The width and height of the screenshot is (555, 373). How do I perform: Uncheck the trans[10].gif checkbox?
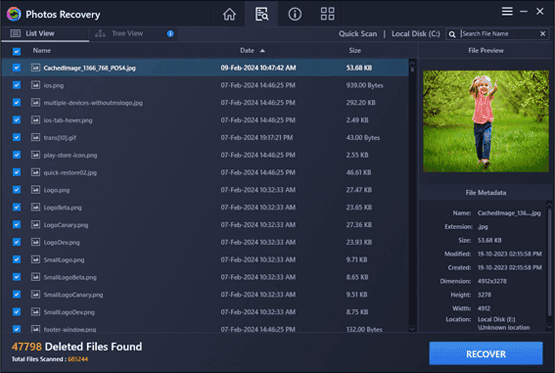tap(17, 137)
